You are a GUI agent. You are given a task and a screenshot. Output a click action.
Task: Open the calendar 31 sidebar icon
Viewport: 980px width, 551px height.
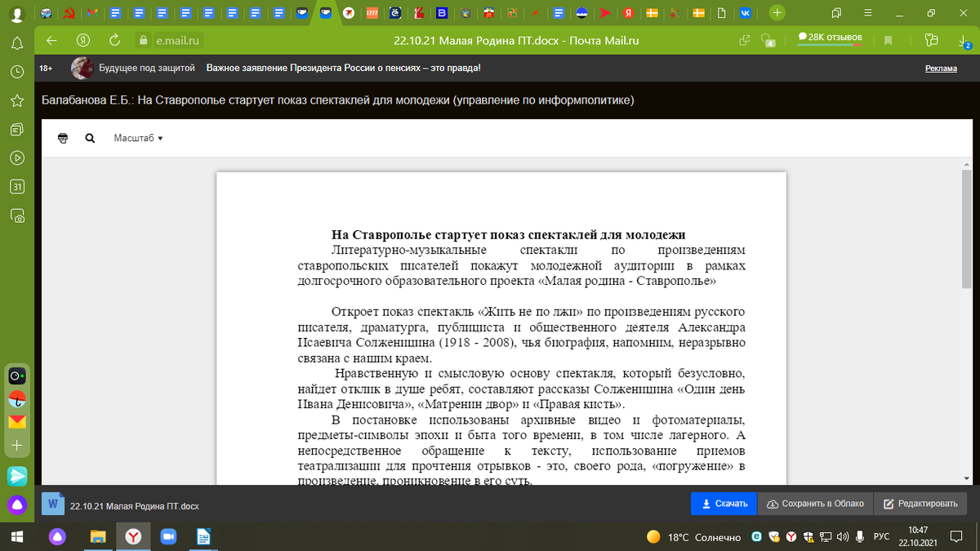pos(16,187)
